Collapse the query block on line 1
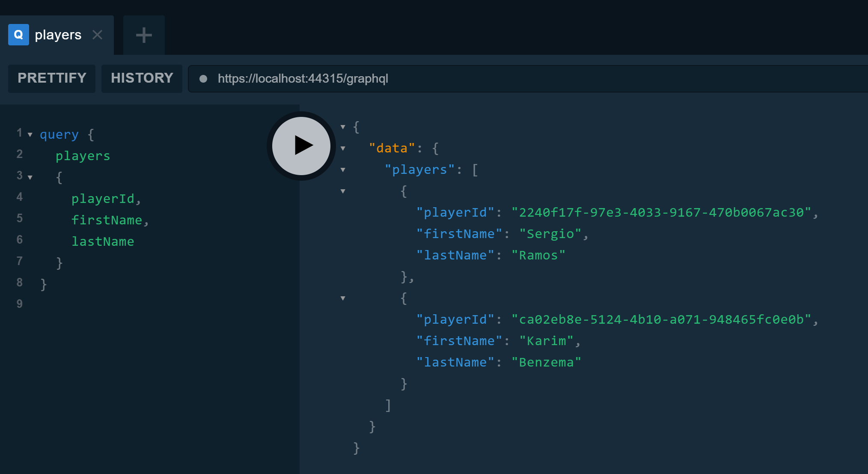Screen dimensions: 868x474 pos(30,135)
